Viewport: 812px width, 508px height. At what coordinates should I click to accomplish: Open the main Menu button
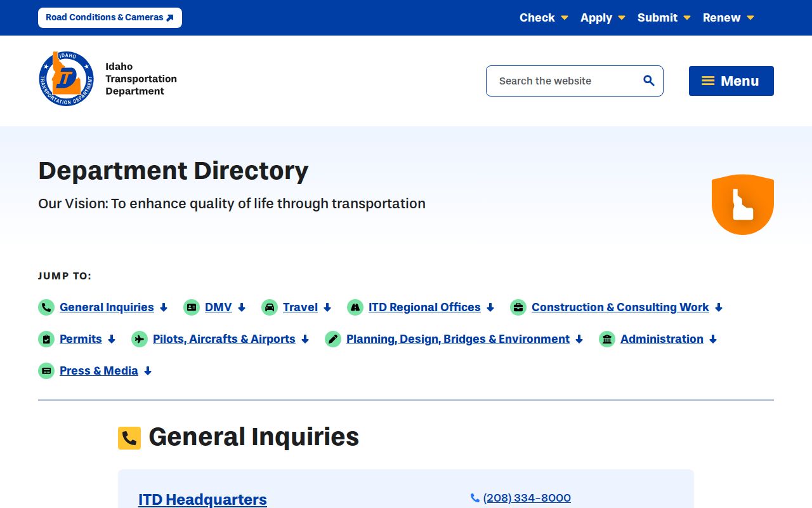pos(731,81)
